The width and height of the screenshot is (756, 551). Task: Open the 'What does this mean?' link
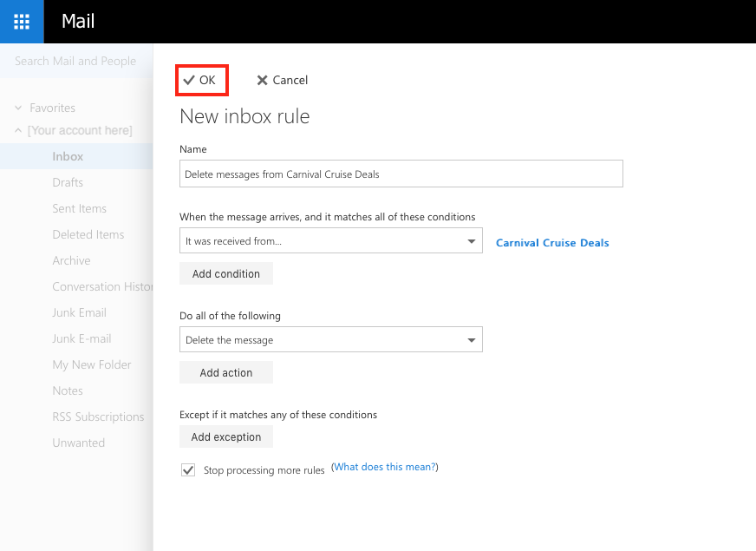385,467
